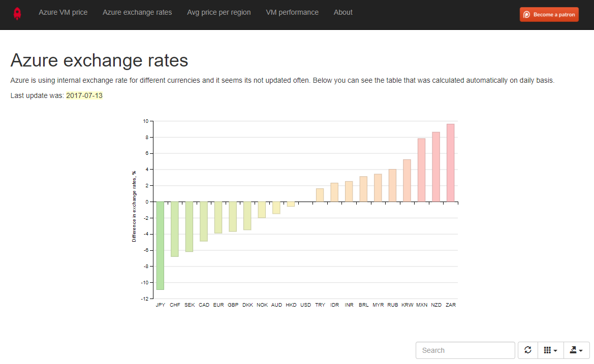594x364 pixels.
Task: Select the INR bar in chart
Action: pos(349,191)
